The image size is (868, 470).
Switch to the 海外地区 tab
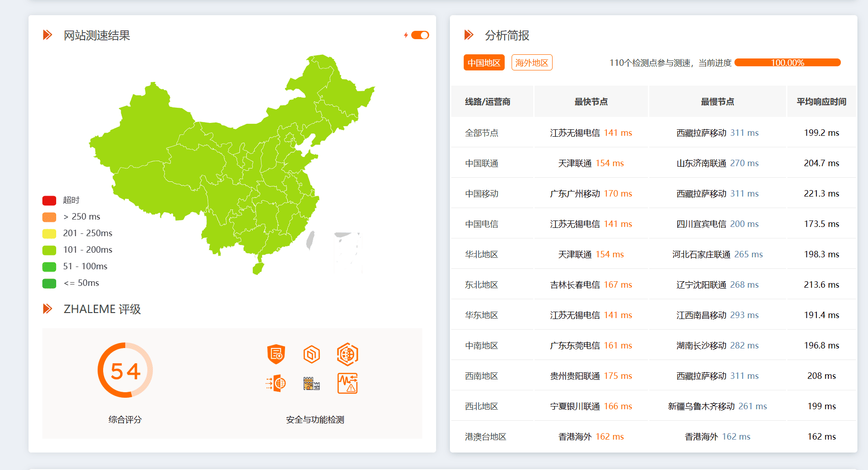pyautogui.click(x=531, y=63)
